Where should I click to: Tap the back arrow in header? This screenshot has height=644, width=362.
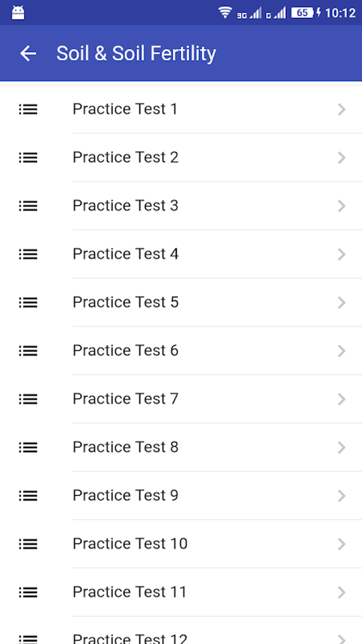click(28, 54)
